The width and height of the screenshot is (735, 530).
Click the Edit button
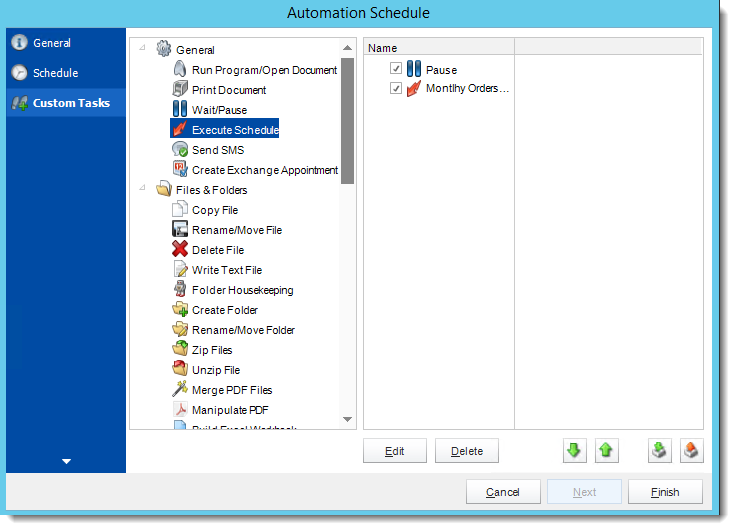pos(395,451)
